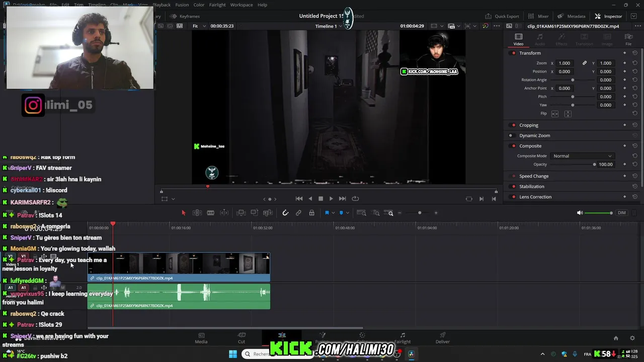Click the Windows Start button
The image size is (644, 362).
coord(233,354)
